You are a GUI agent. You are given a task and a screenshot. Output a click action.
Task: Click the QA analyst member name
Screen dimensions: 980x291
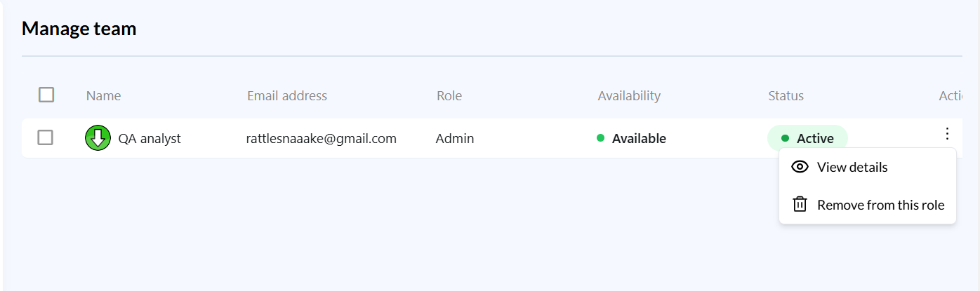point(149,138)
